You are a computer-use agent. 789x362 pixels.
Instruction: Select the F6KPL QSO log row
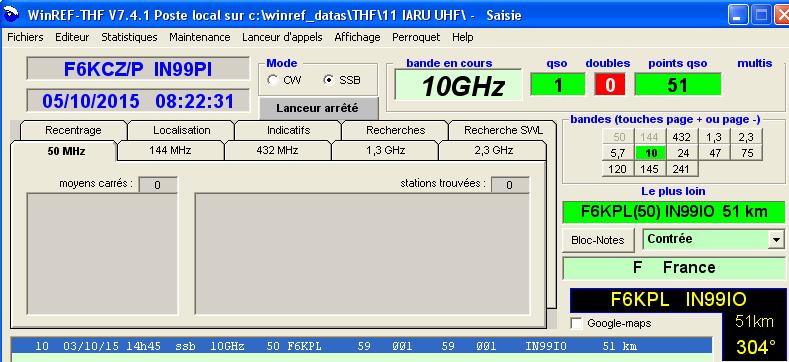click(361, 346)
